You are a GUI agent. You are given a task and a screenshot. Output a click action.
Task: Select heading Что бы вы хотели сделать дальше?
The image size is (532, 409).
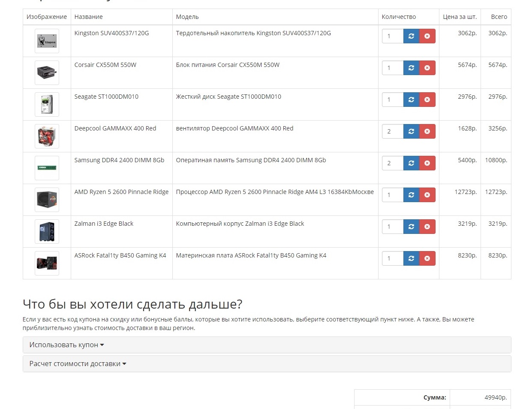[x=132, y=304]
